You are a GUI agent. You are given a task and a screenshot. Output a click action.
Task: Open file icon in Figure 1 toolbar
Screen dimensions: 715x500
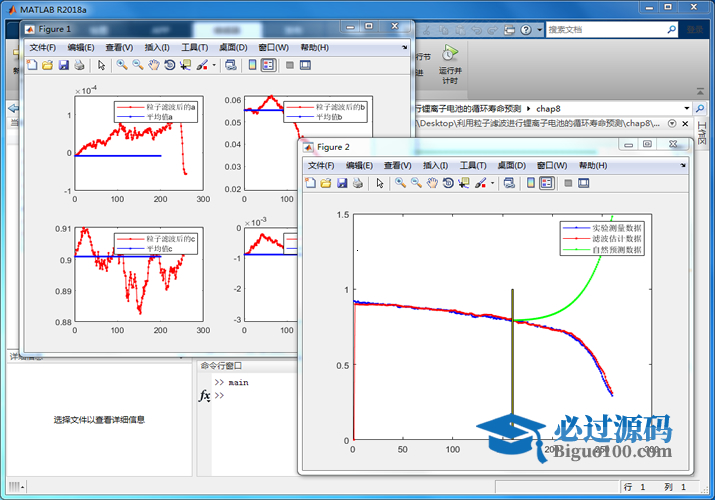[47, 65]
